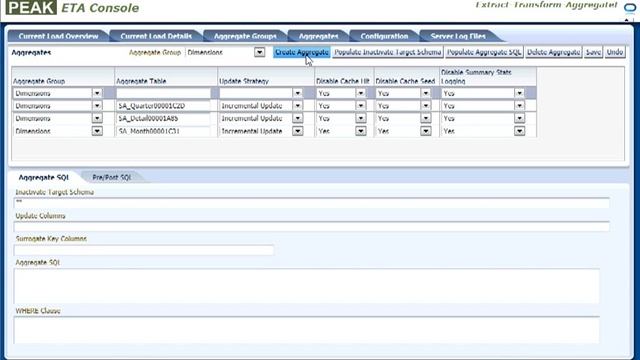The height and width of the screenshot is (360, 640).
Task: Open Summary Stats Logging dropdown for SA_Quarter00001C2D
Action: click(519, 106)
